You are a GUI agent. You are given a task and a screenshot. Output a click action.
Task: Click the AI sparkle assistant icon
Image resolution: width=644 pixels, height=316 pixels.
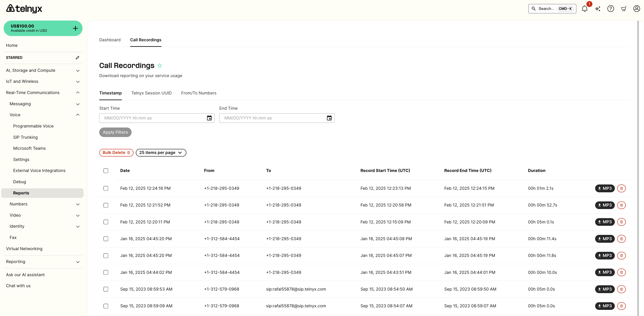(597, 9)
